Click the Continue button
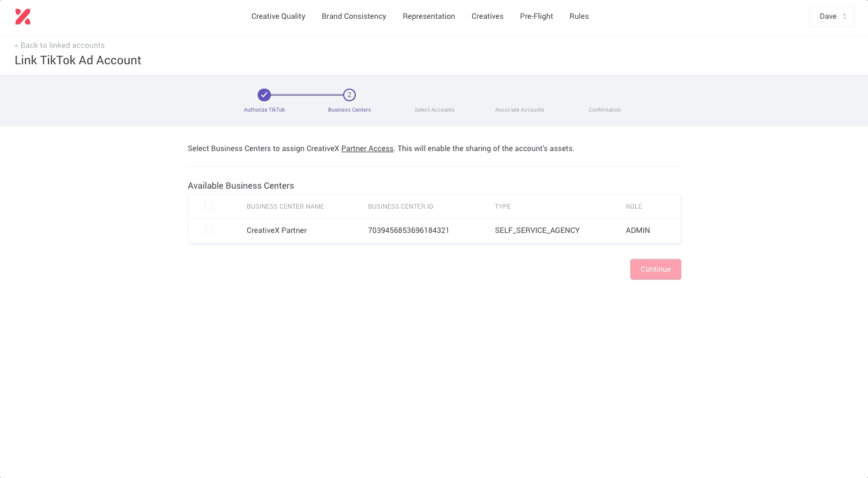 [x=656, y=269]
